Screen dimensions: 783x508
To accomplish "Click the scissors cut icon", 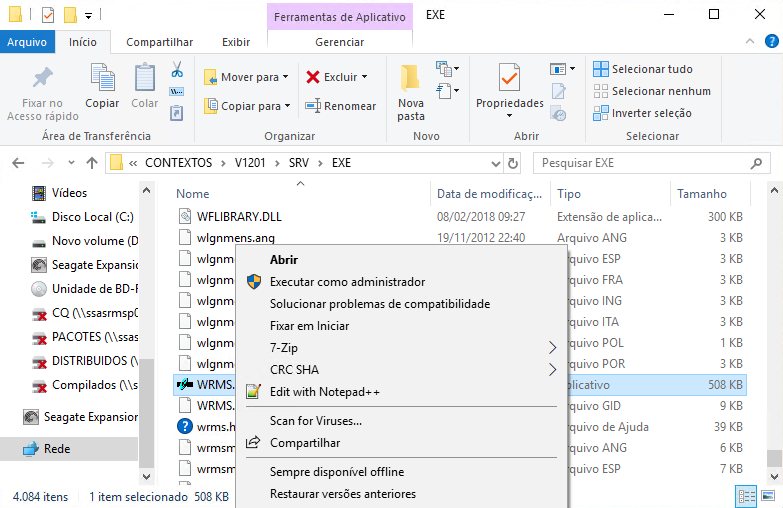I will point(177,70).
